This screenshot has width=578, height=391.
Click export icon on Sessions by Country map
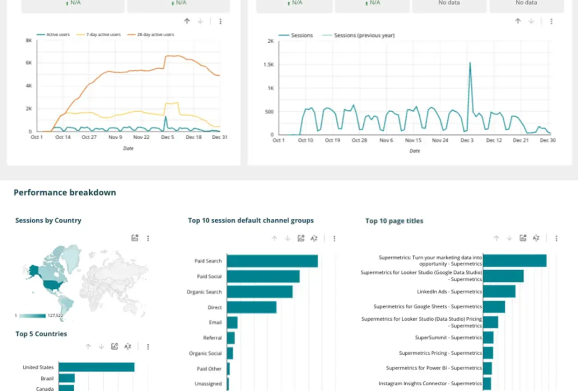point(135,238)
